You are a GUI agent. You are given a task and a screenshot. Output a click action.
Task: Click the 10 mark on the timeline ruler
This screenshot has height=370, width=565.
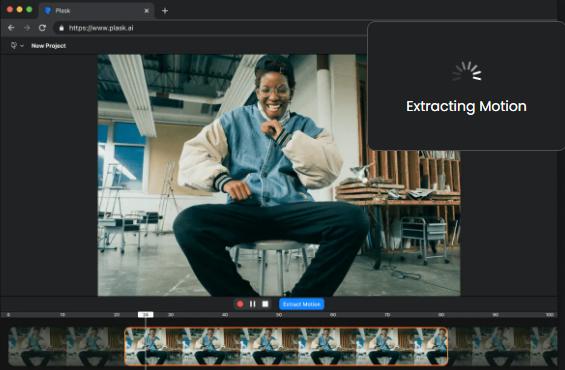pos(62,315)
